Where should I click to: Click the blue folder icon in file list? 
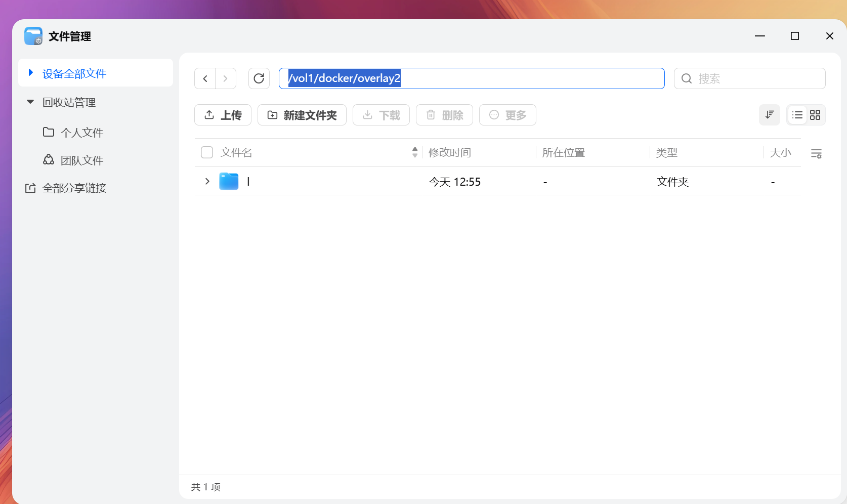tap(229, 181)
